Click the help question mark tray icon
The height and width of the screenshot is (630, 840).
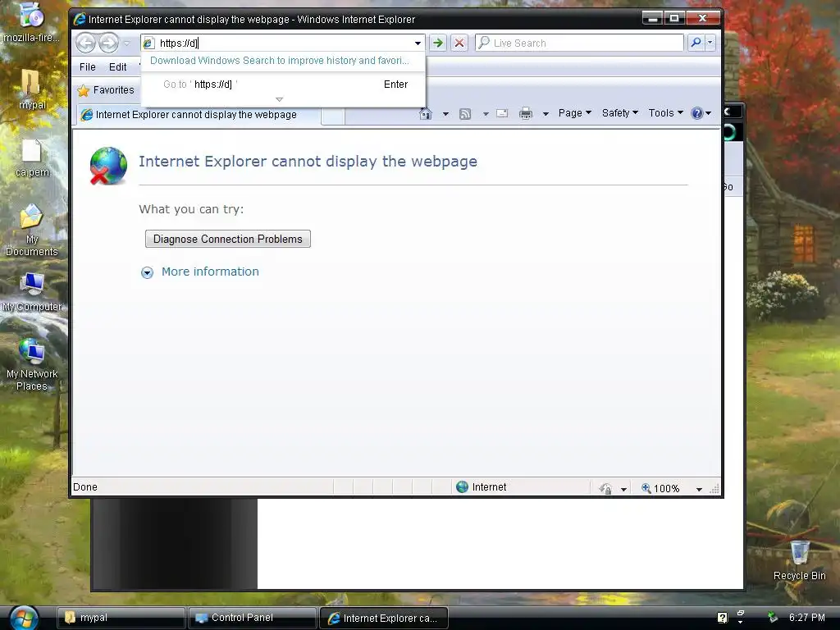(722, 618)
